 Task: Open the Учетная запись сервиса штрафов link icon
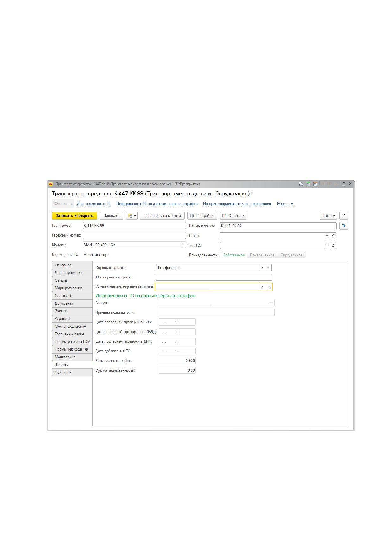(269, 287)
